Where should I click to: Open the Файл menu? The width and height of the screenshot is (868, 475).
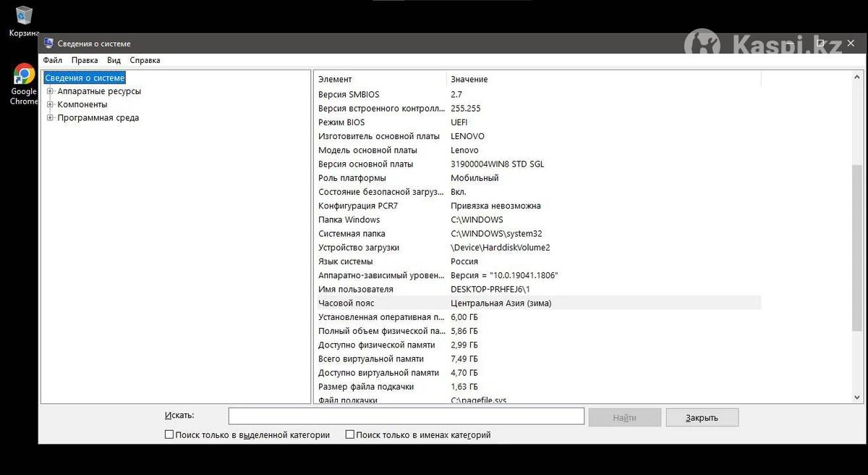(x=52, y=61)
